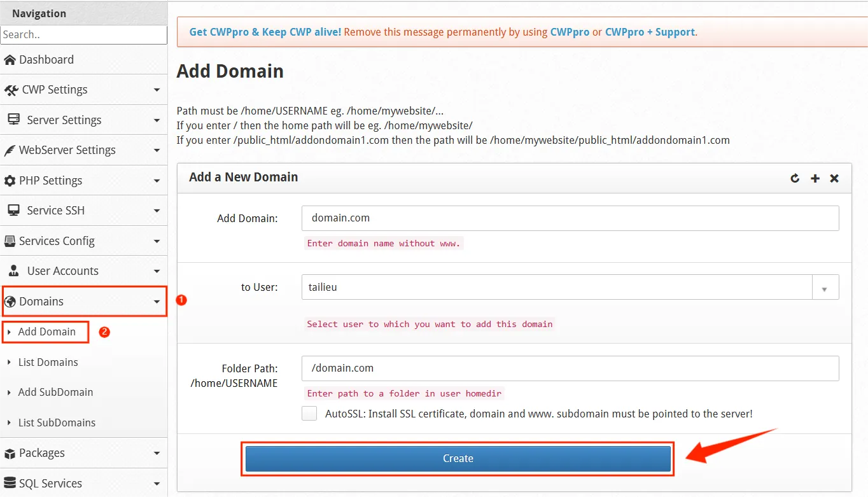Follow the CWPpro + Support link

click(x=650, y=31)
